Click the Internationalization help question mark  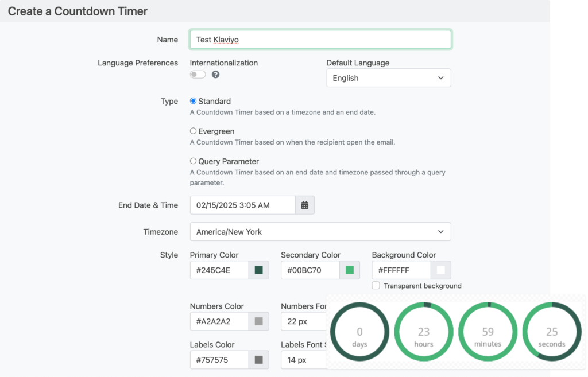pos(215,74)
